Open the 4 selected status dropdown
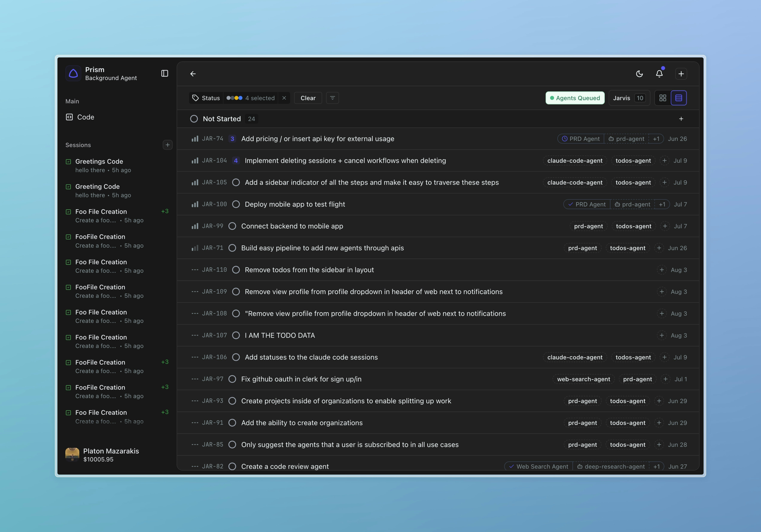The width and height of the screenshot is (761, 532). tap(251, 98)
